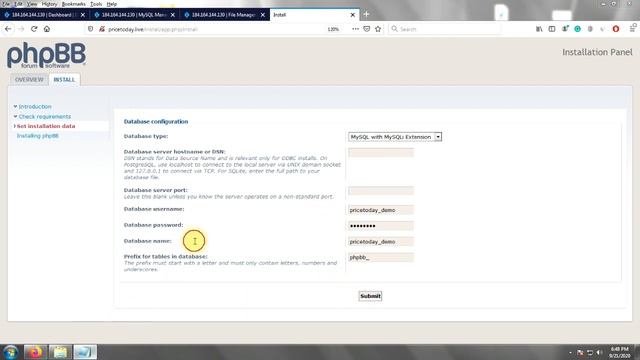Screen dimensions: 640x360
Task: Open the Library icon in toolbar
Action: pos(539,29)
